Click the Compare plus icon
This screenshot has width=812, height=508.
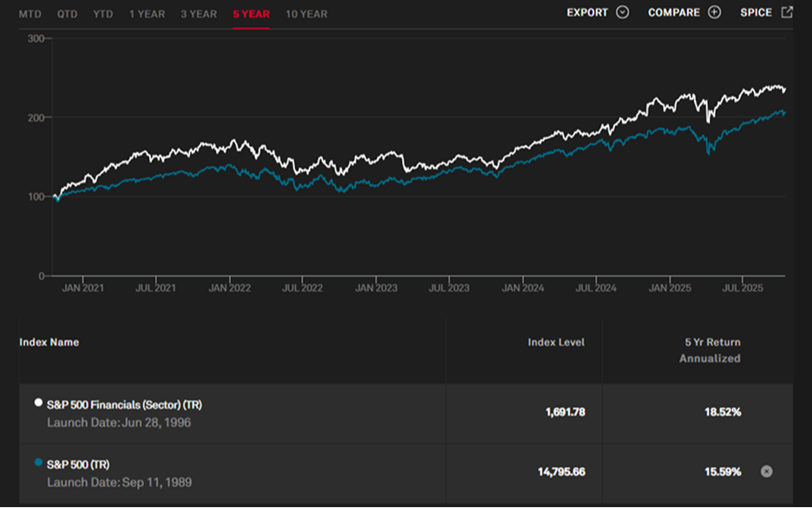pos(714,12)
